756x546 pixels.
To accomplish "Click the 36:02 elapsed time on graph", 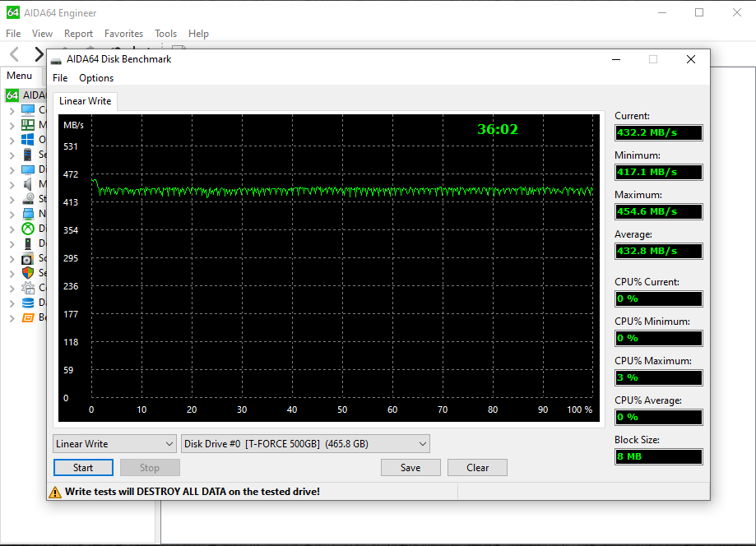I will [498, 129].
